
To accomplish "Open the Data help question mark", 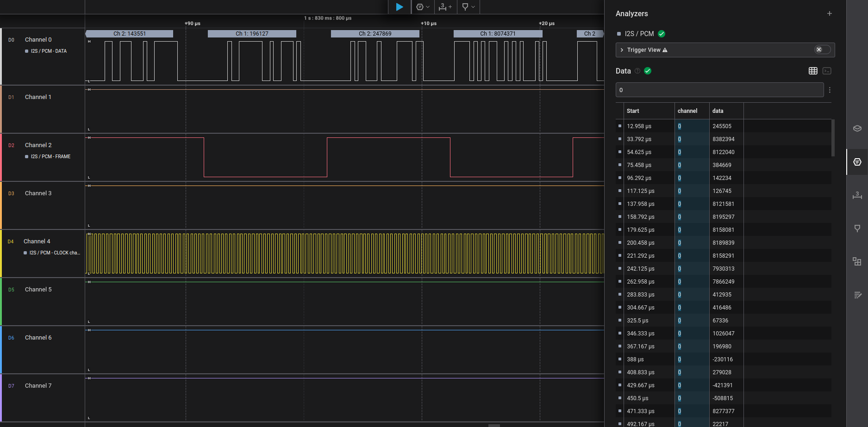I will pos(637,71).
